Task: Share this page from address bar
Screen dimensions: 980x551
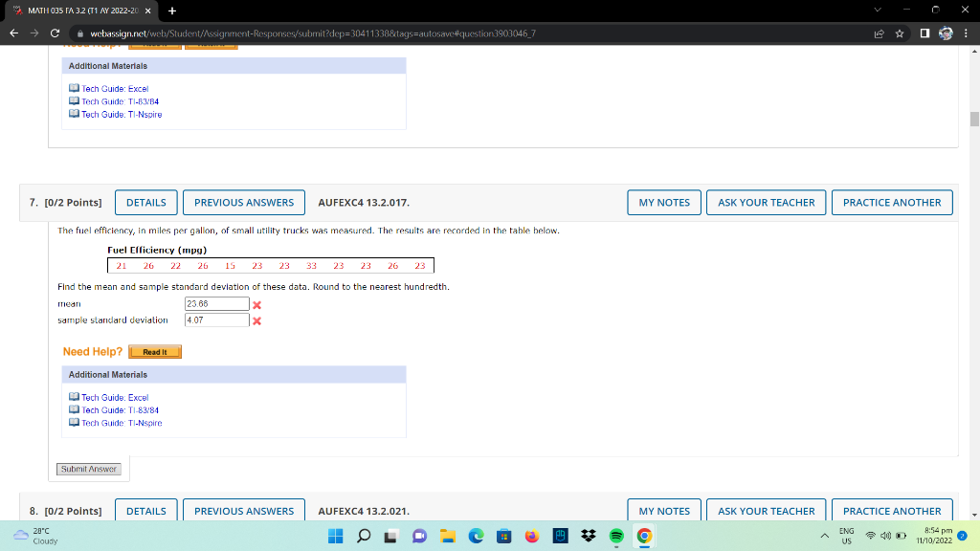Action: 879,33
